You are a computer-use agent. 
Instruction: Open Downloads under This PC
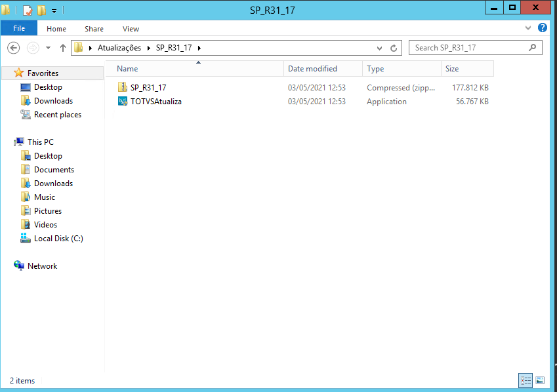click(53, 184)
